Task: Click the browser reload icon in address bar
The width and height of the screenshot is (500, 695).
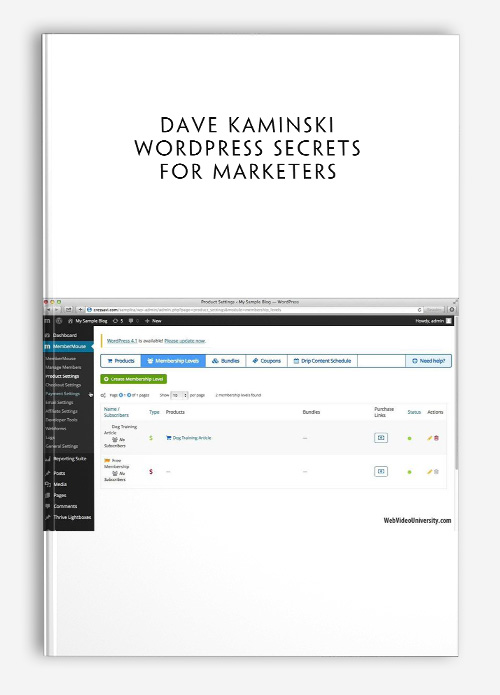Action: pyautogui.click(x=419, y=310)
